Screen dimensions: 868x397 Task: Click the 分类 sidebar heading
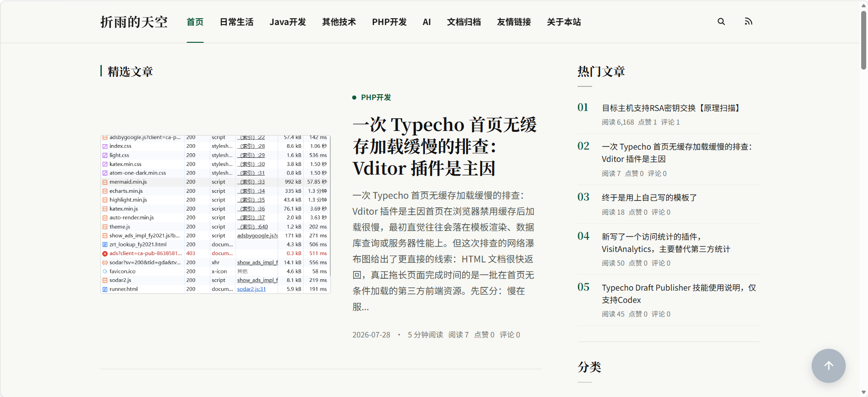tap(589, 367)
